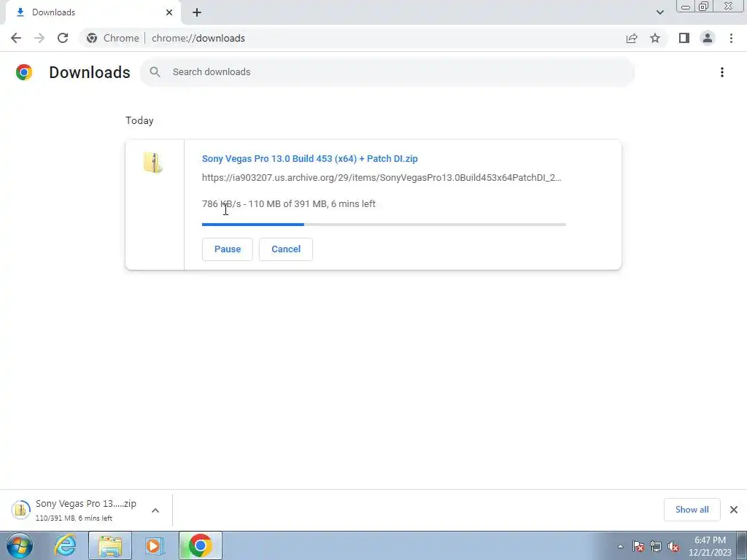The width and height of the screenshot is (747, 560).
Task: Open the Chrome three-dot main menu
Action: point(731,38)
